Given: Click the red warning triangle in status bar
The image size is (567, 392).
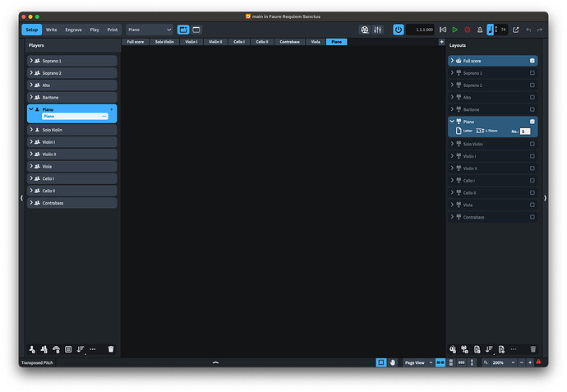Looking at the screenshot, I should (539, 362).
